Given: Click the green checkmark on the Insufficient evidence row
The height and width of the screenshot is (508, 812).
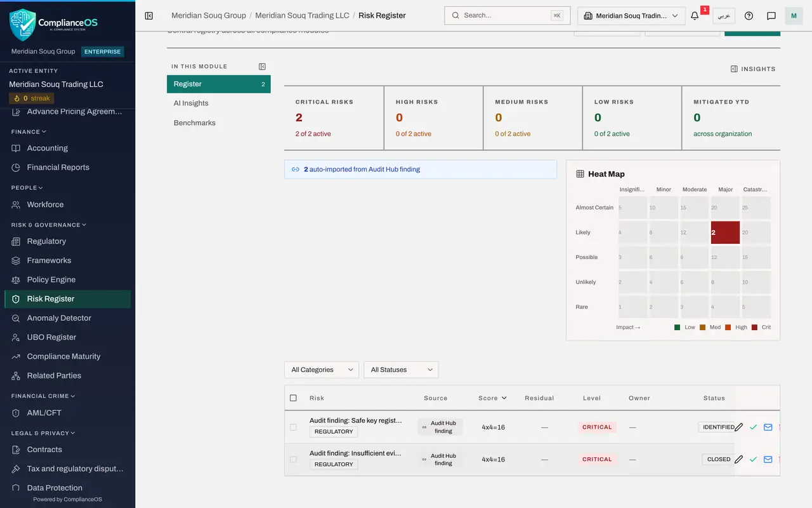Looking at the screenshot, I should tap(753, 459).
